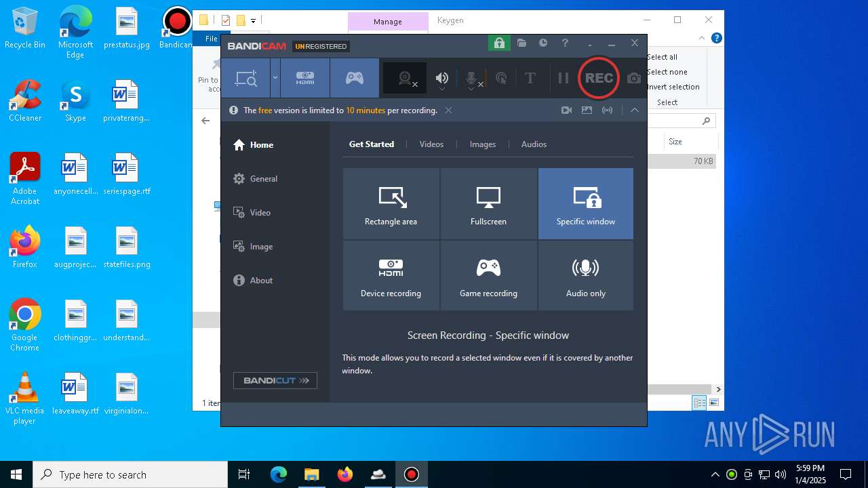Open Windows Start menu
This screenshot has height=488, width=868.
16,474
